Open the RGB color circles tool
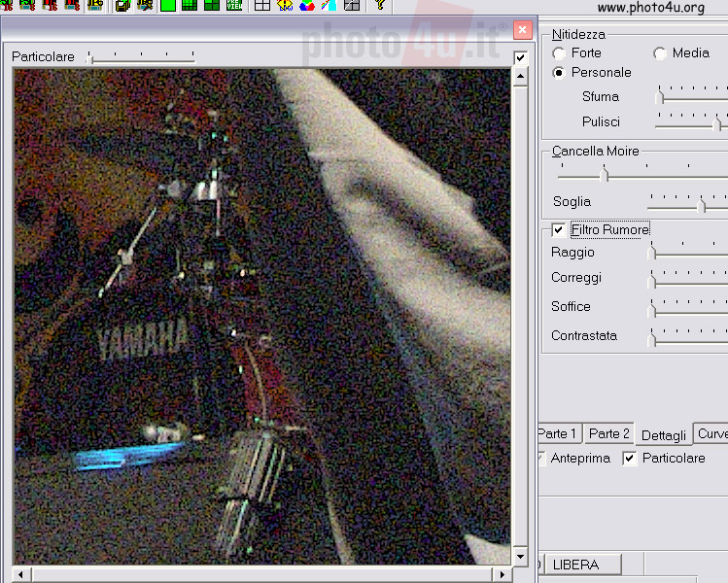 [307, 5]
